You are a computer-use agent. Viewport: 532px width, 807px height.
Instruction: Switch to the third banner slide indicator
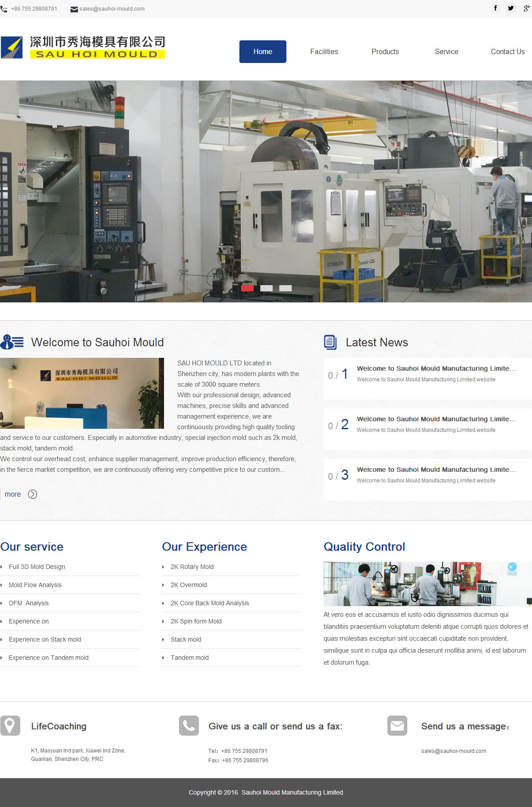(286, 288)
